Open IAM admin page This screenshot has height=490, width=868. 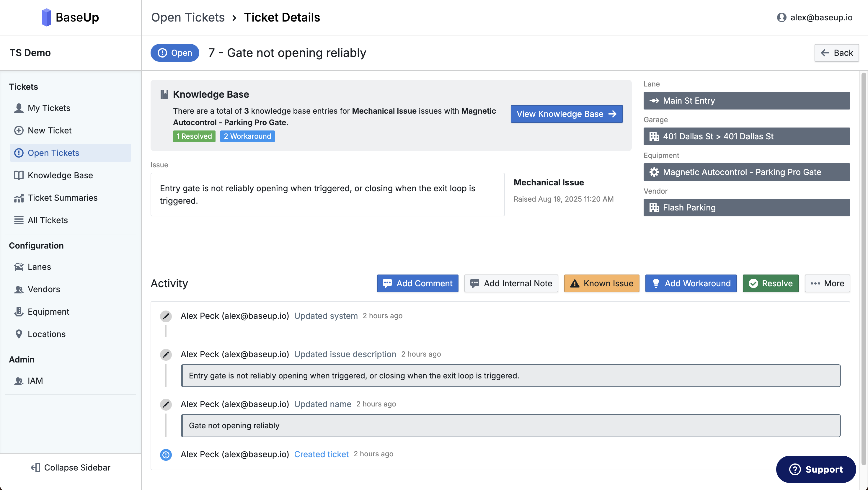pos(71,381)
